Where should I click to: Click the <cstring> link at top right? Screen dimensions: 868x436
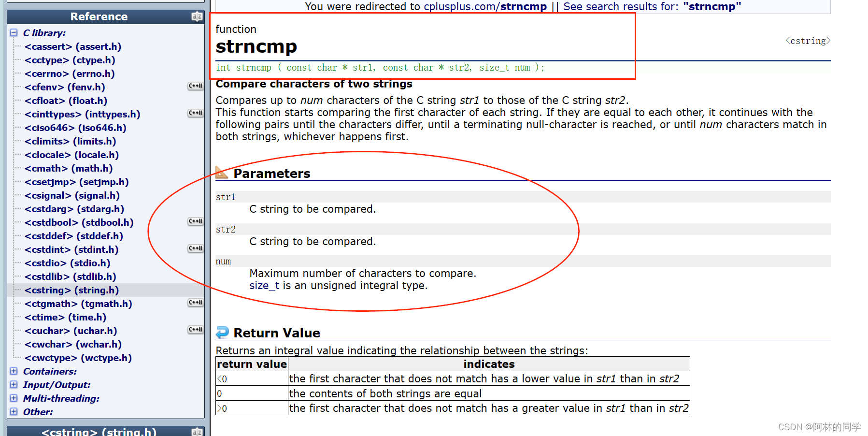[x=807, y=41]
